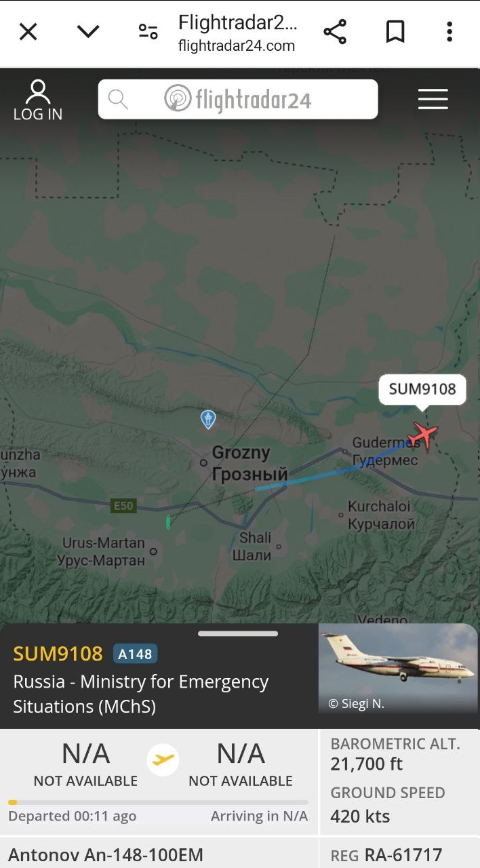The image size is (480, 868).
Task: Tap the LOG IN user icon
Action: pos(38,100)
